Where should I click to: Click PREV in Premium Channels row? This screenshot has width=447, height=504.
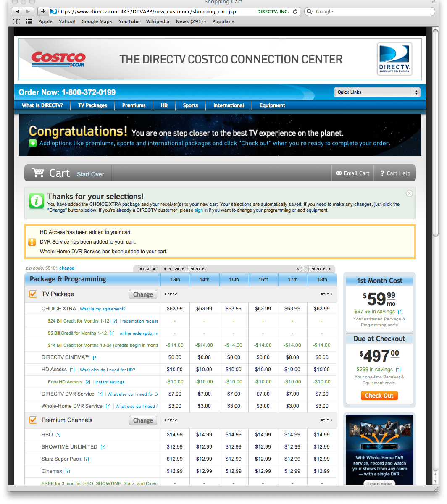(x=171, y=420)
